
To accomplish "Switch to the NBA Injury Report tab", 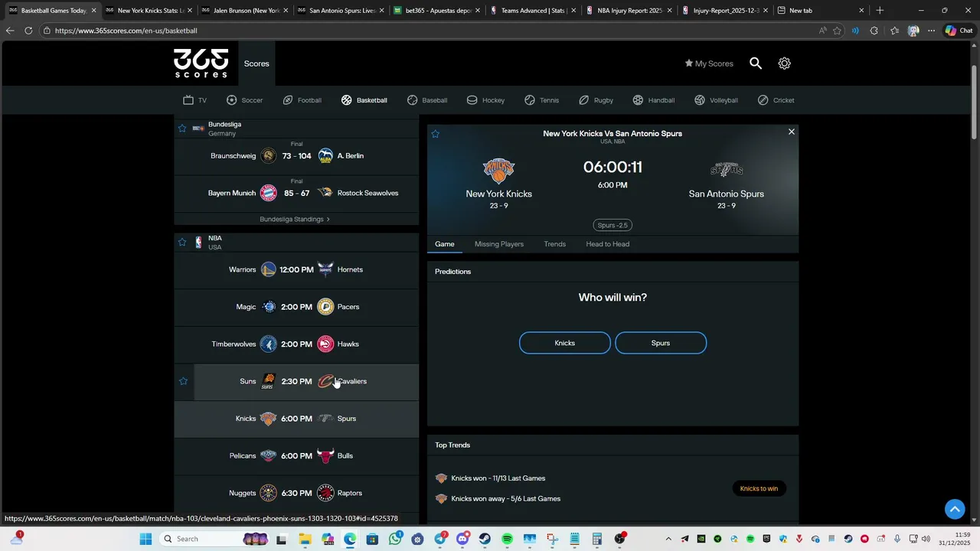I will (x=630, y=11).
